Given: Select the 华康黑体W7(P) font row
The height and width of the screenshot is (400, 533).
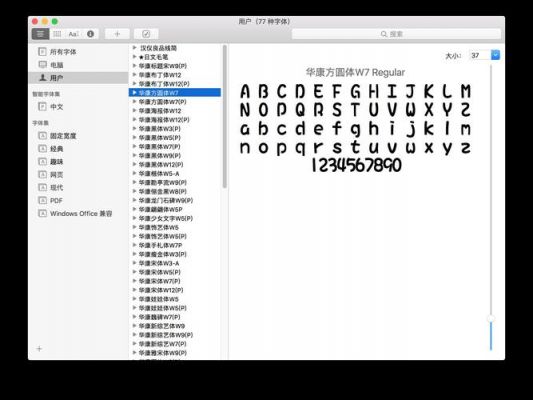Looking at the screenshot, I should (x=175, y=146).
